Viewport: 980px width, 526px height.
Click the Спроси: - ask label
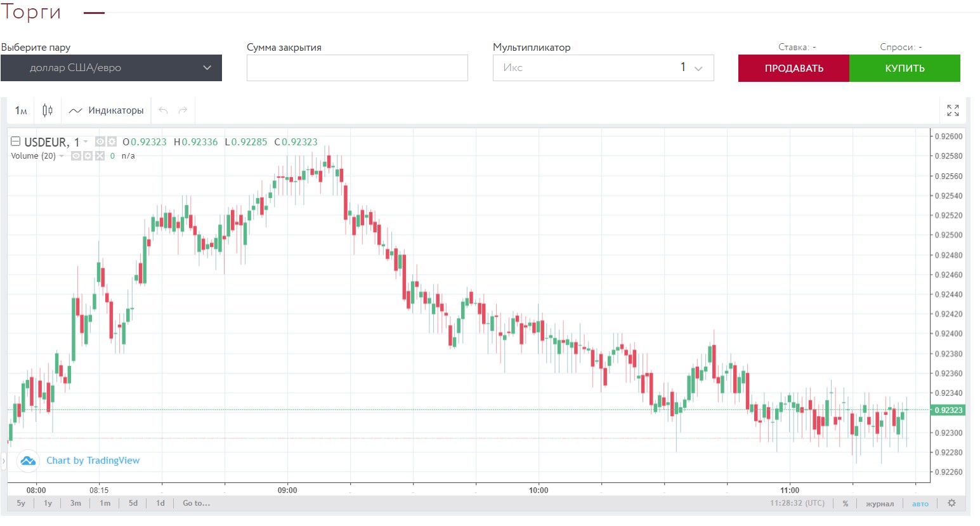(901, 47)
